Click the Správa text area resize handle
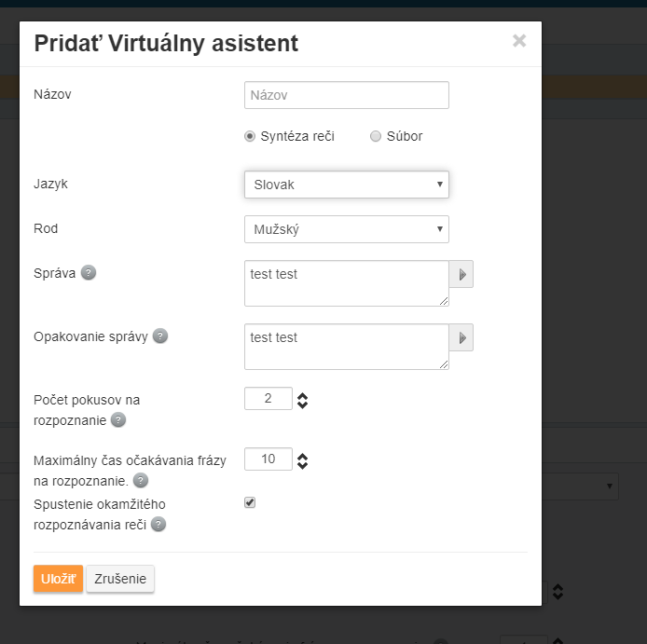Screen dimensions: 647x644 point(444,301)
